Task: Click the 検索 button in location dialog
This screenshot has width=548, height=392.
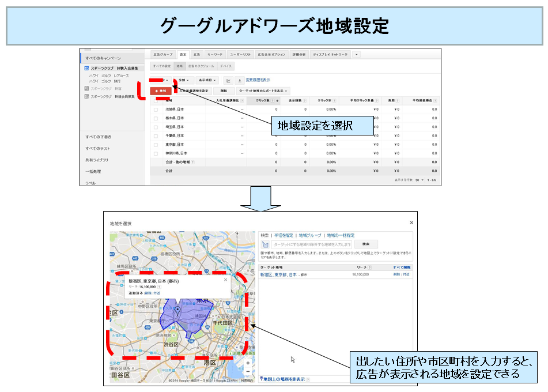Action: tap(366, 244)
